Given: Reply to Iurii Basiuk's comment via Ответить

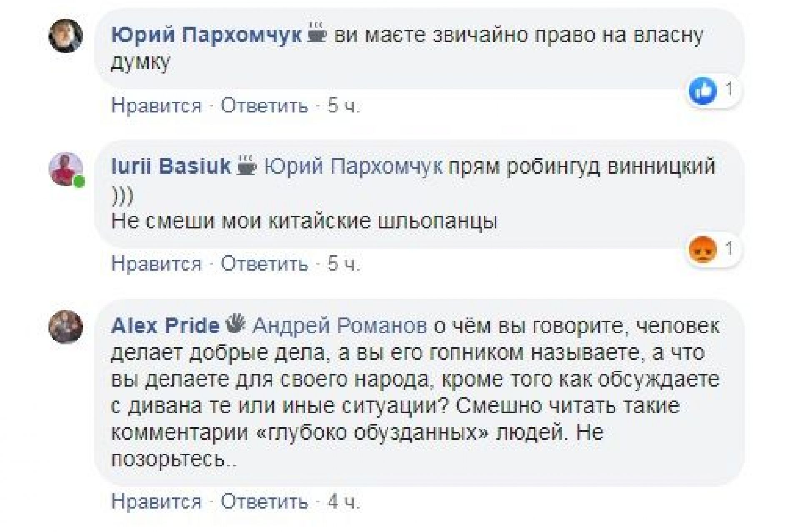Looking at the screenshot, I should (x=264, y=264).
